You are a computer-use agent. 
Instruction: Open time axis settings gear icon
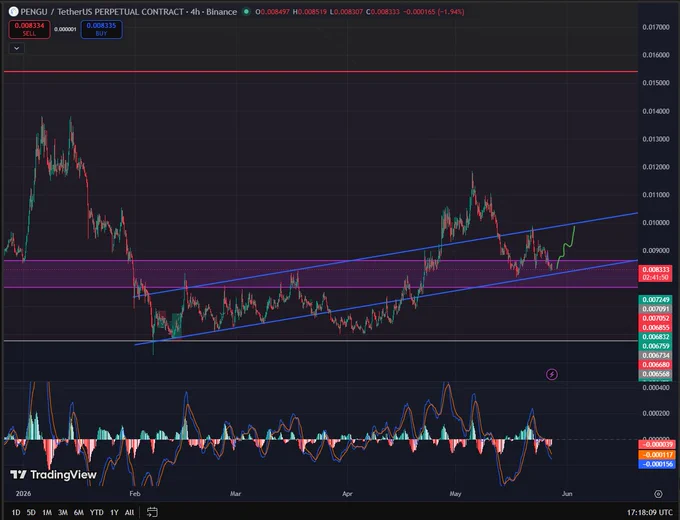(658, 494)
